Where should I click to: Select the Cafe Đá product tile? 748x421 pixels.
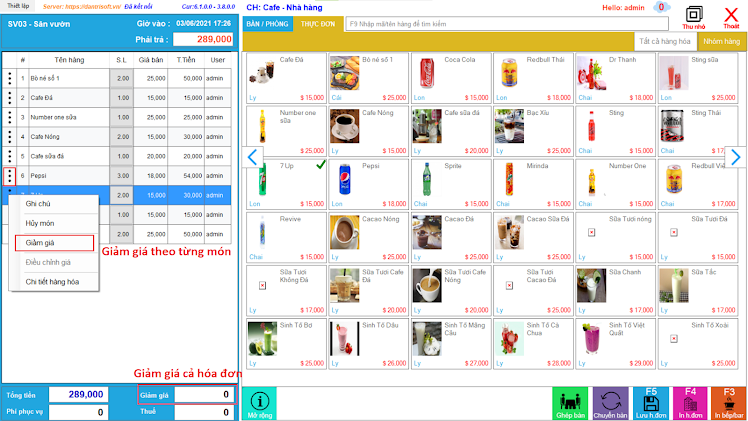[286, 78]
